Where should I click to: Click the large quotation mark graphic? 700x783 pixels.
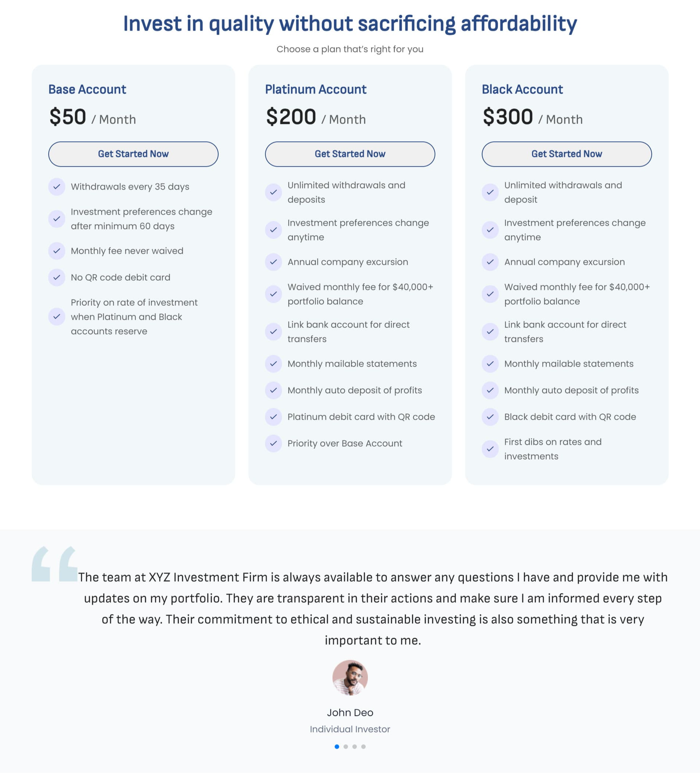click(54, 563)
